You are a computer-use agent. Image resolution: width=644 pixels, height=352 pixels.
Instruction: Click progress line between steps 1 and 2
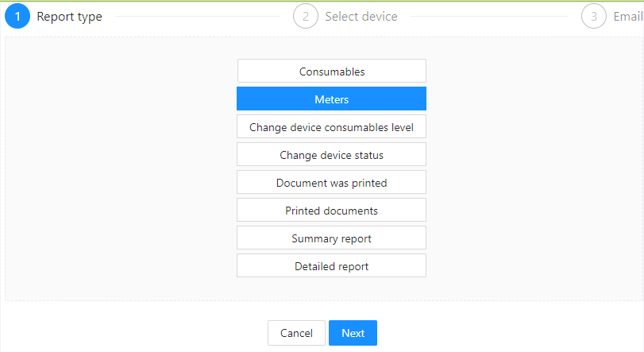[x=198, y=17]
